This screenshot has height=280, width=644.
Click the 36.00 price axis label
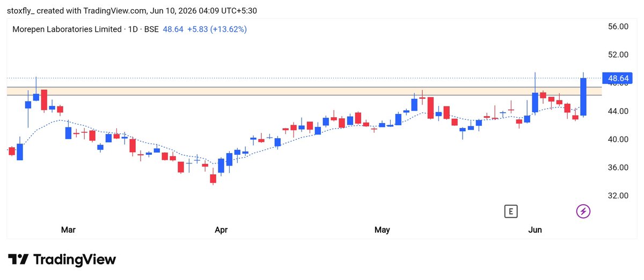(617, 168)
